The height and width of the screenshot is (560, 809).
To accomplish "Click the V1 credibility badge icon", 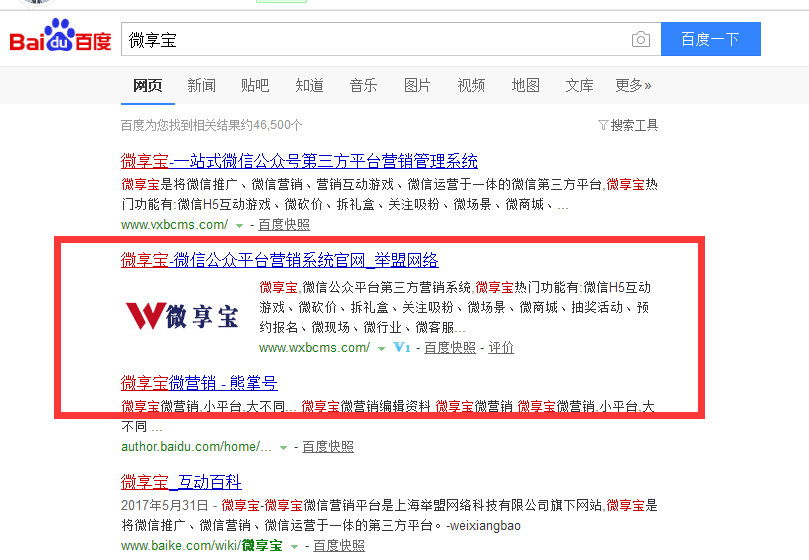I will tap(401, 347).
